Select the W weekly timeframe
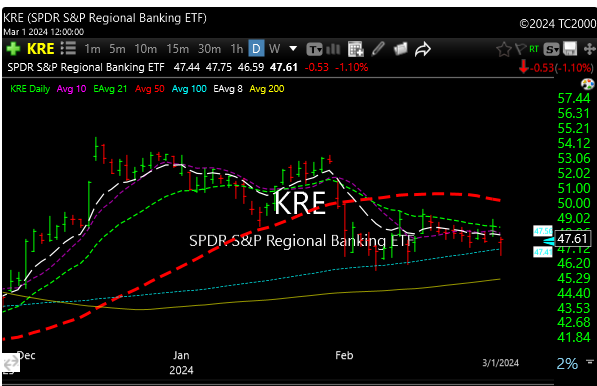 [274, 49]
